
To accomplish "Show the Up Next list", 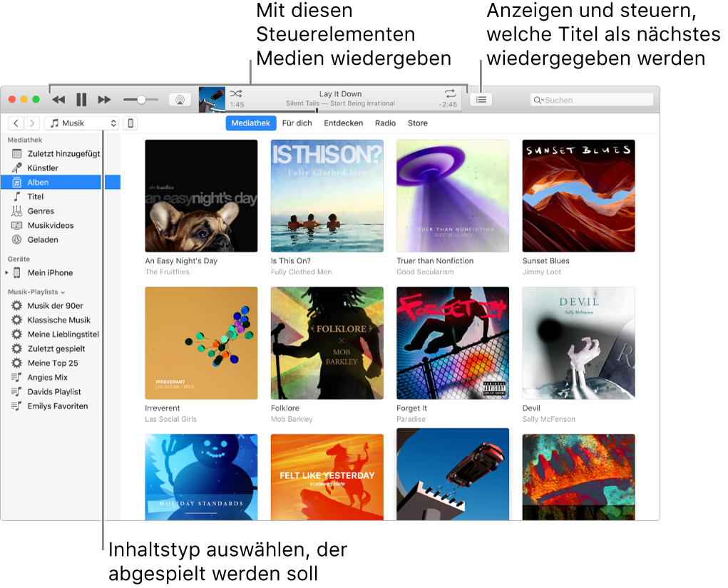I will coord(481,100).
